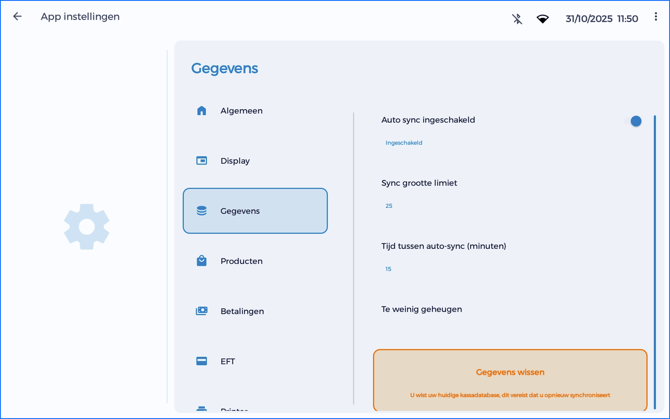
Task: Open the Algemeen settings section
Action: click(255, 111)
